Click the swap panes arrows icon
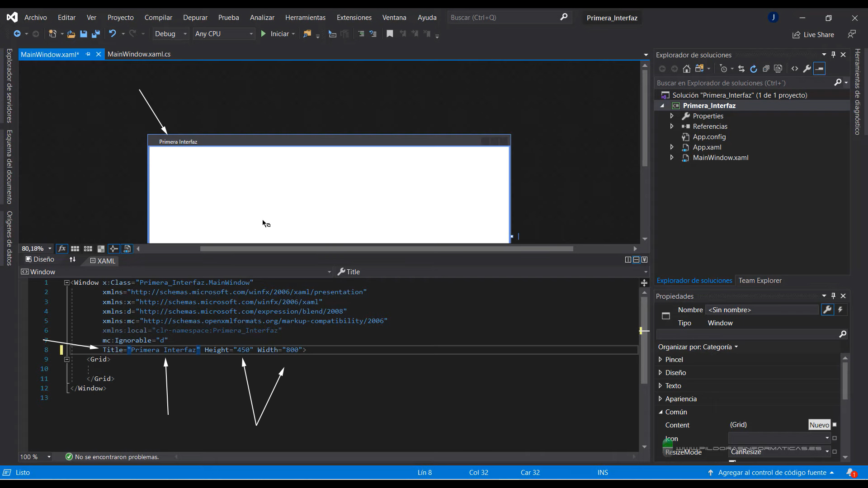This screenshot has width=868, height=488. tap(72, 260)
